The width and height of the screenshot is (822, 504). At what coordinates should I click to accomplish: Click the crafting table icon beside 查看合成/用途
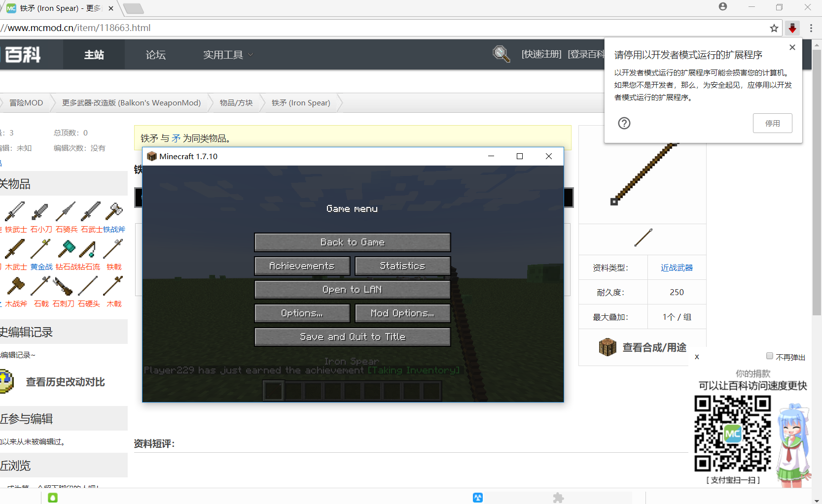click(x=608, y=347)
